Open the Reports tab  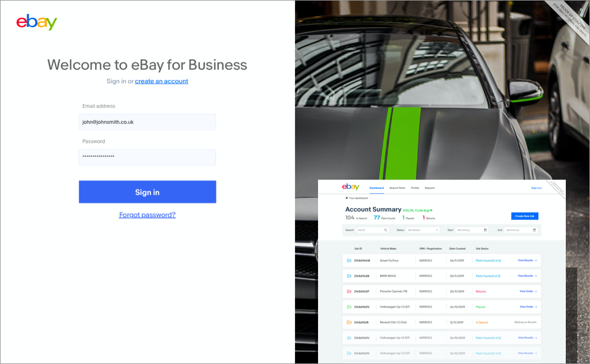430,188
